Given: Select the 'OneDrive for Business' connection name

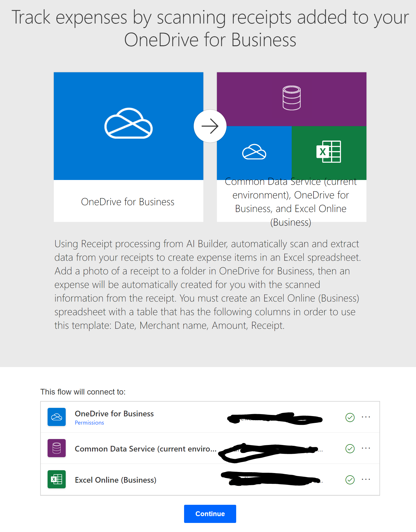Looking at the screenshot, I should point(114,414).
